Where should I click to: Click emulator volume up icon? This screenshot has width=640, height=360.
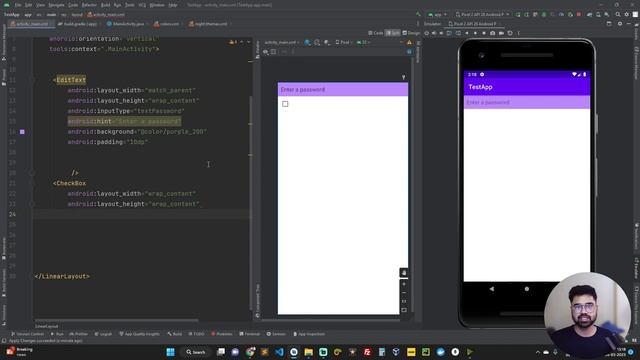(x=434, y=33)
